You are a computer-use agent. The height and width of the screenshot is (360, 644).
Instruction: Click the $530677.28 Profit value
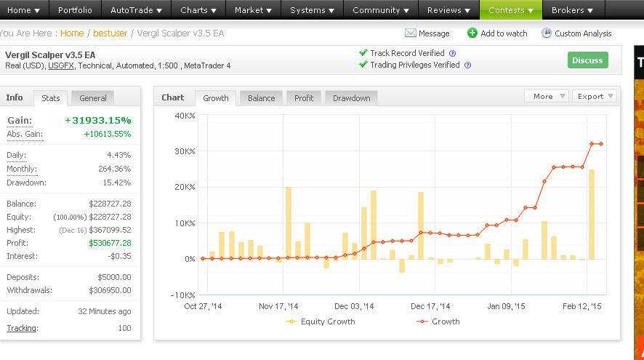click(110, 244)
